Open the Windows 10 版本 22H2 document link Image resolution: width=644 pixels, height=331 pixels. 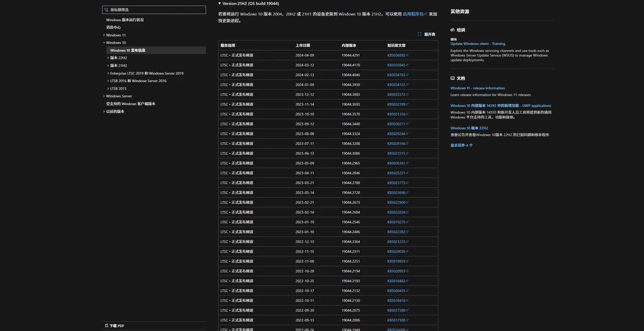(x=469, y=128)
